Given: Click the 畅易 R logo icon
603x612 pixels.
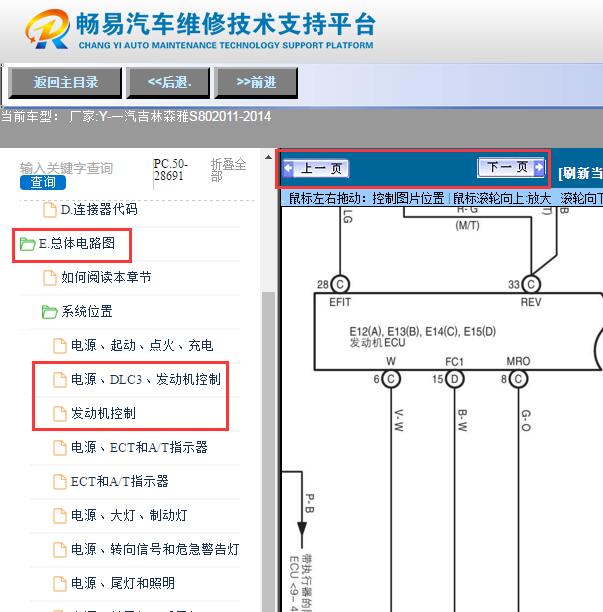Looking at the screenshot, I should 48,30.
